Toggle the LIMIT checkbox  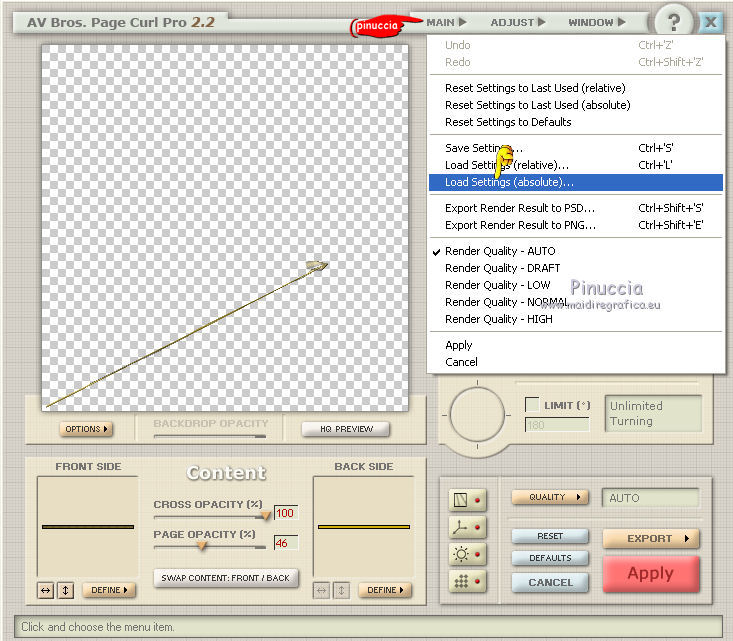532,404
